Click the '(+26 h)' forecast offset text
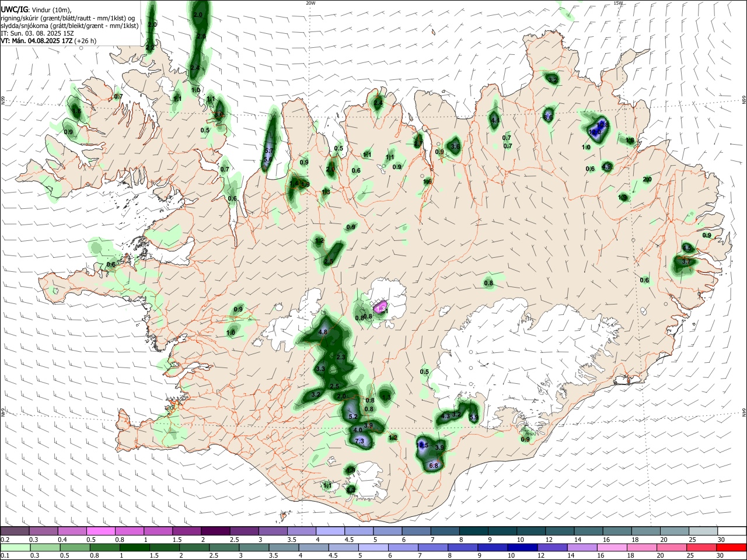This screenshot has height=560, width=747. [x=85, y=41]
